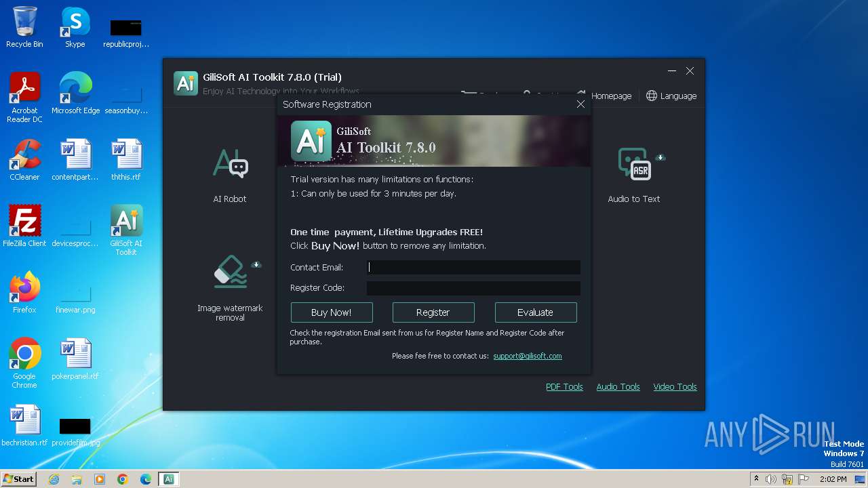Select the CCleaner desktop shortcut

[24, 160]
